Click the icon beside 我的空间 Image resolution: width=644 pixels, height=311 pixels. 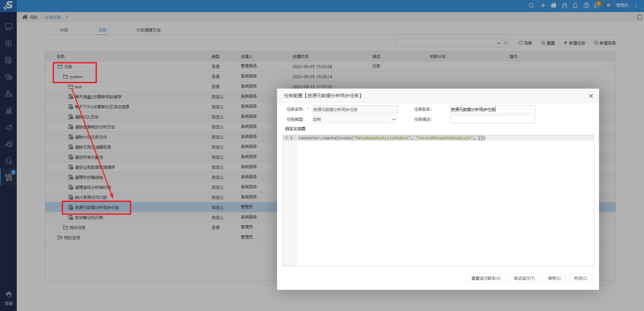click(59, 237)
